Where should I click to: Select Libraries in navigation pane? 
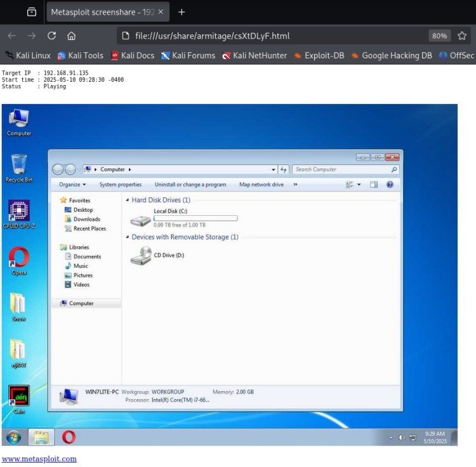point(74,247)
